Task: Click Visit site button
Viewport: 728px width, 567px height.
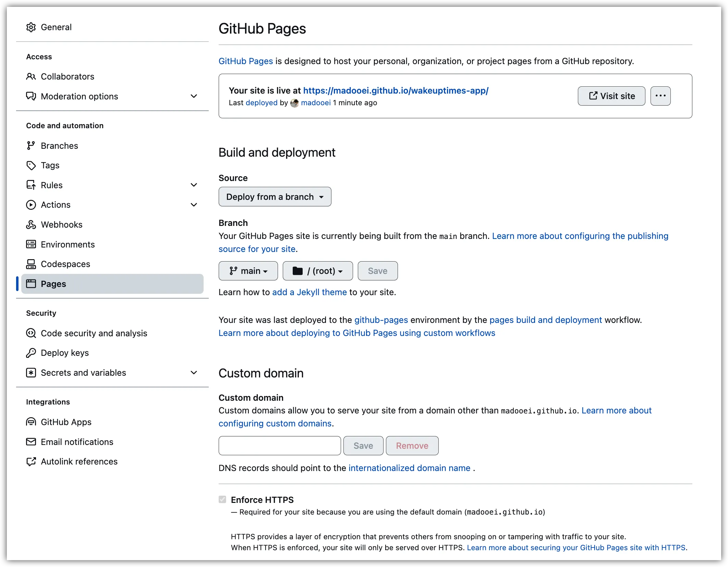Action: pos(611,96)
